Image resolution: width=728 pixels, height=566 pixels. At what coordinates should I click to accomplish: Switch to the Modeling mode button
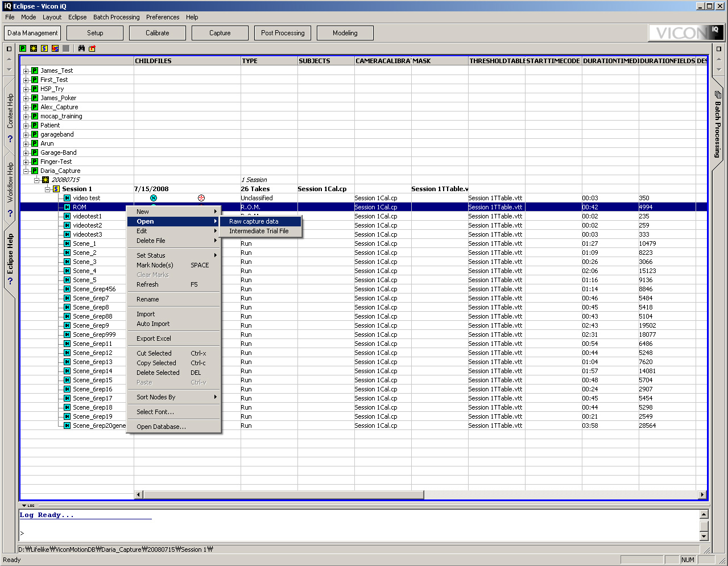pos(345,33)
